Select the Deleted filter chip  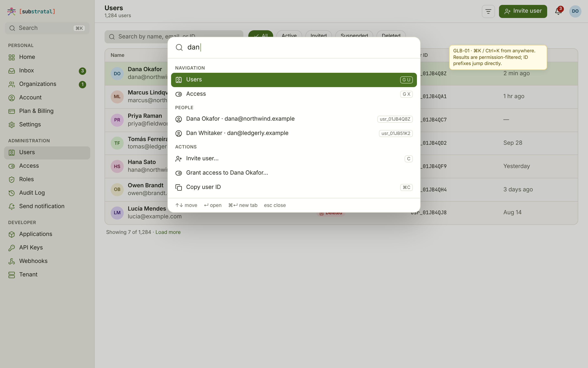coord(391,34)
